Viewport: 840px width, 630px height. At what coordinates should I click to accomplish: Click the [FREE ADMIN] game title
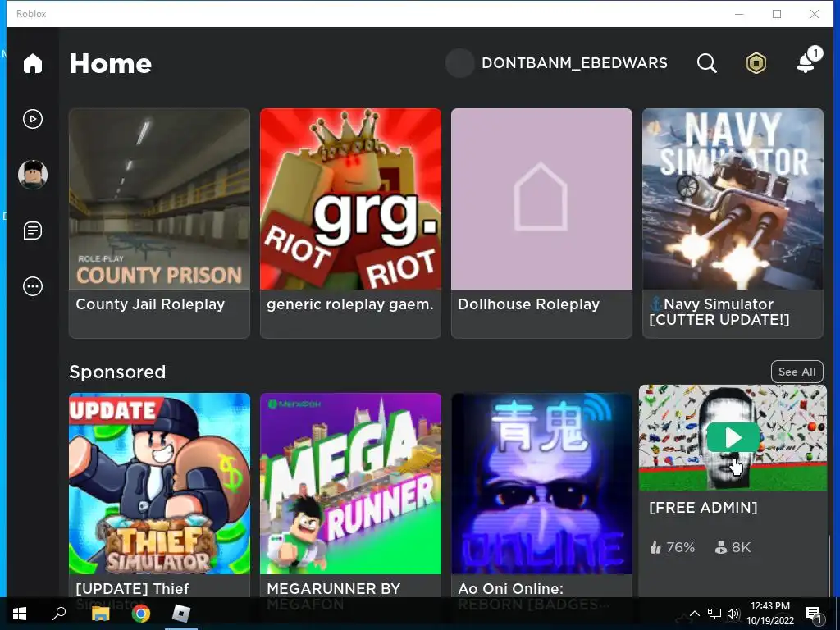[x=703, y=507]
